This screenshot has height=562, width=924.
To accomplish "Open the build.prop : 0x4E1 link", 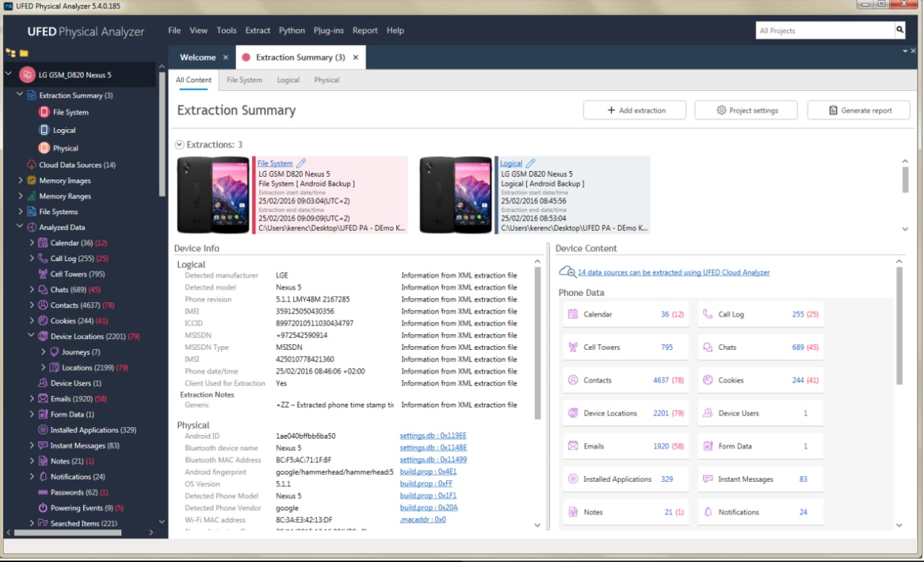I will [x=428, y=472].
